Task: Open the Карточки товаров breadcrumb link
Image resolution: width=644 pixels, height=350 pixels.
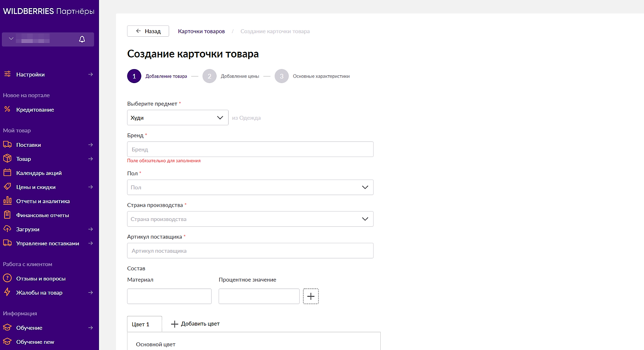Action: point(201,31)
